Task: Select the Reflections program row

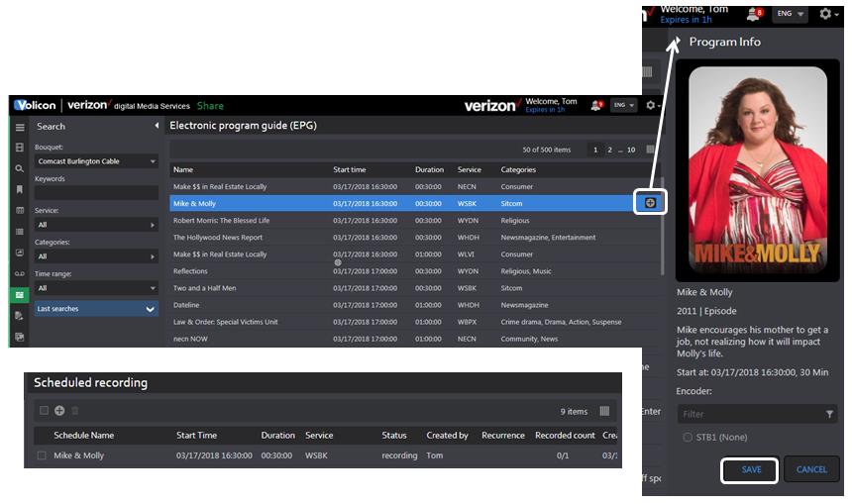Action: click(415, 271)
